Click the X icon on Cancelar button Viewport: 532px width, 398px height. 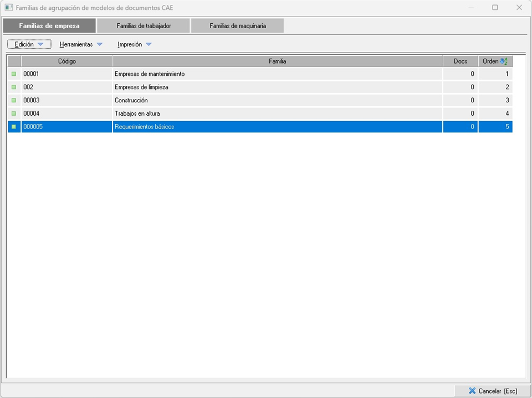pos(472,391)
